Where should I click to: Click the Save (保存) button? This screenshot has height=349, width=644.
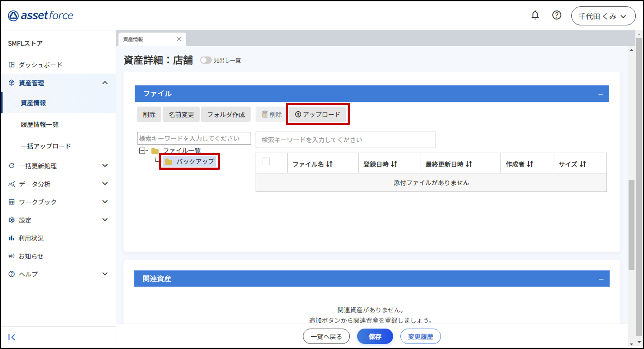(375, 336)
